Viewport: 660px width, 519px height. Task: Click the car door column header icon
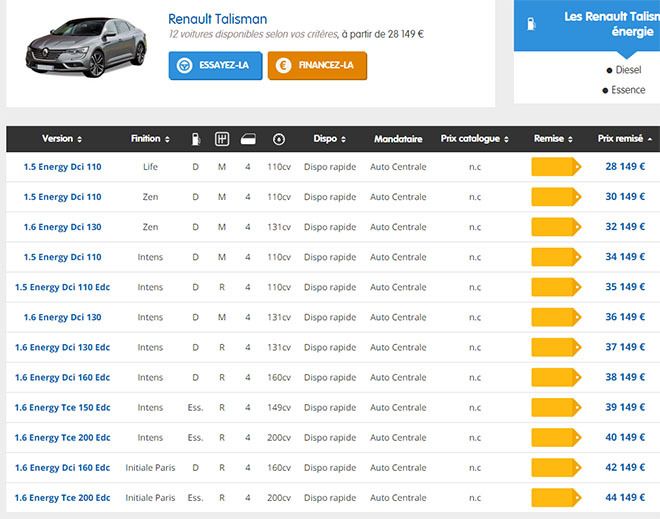[248, 139]
